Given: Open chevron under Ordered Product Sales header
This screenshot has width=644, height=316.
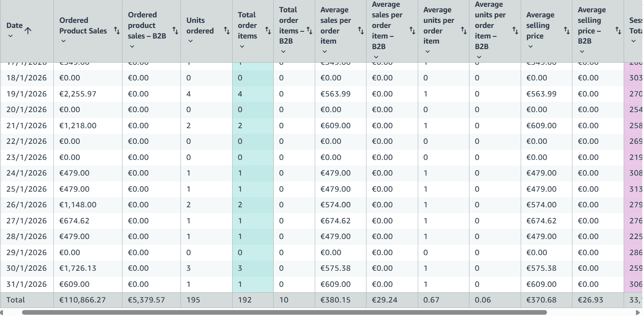Looking at the screenshot, I should click(x=63, y=41).
